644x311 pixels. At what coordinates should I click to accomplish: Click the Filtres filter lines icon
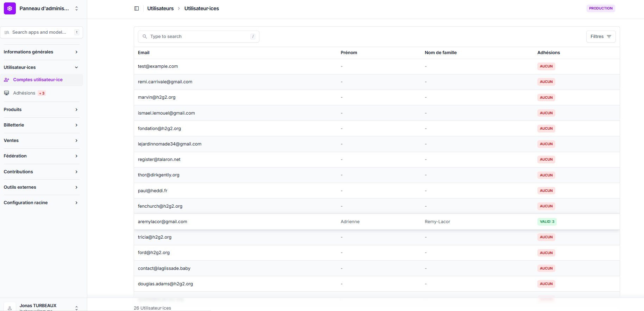point(609,37)
